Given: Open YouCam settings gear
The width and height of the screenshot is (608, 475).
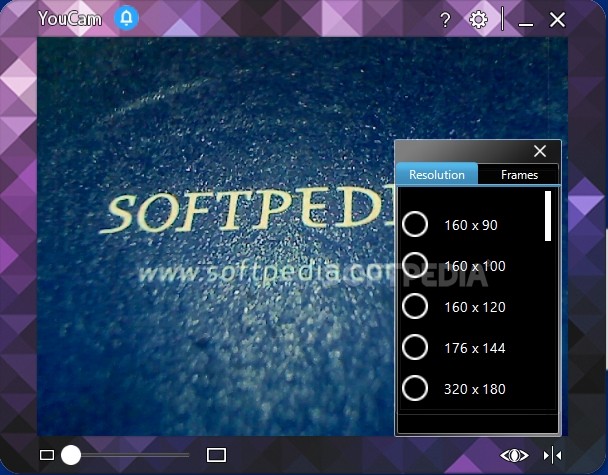Looking at the screenshot, I should 478,19.
